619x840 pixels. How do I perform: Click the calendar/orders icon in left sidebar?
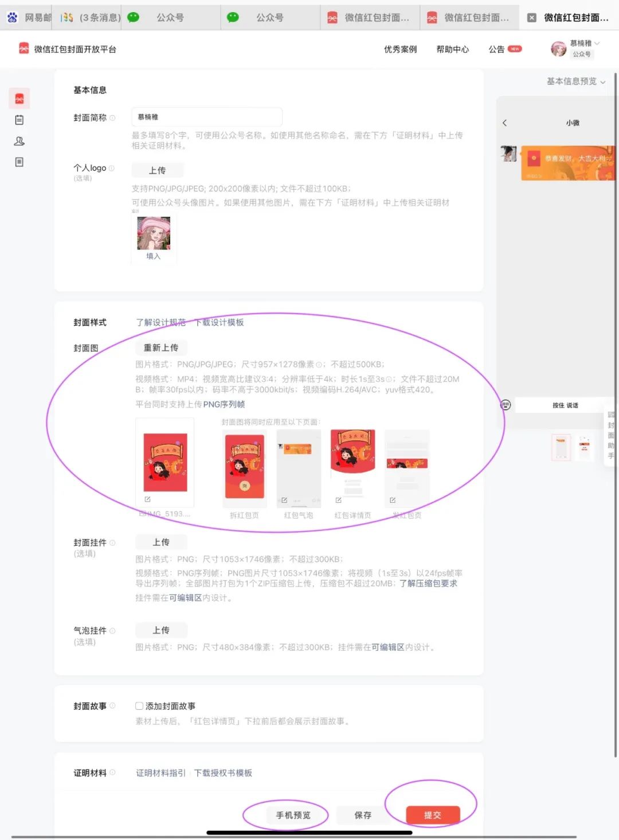19,120
